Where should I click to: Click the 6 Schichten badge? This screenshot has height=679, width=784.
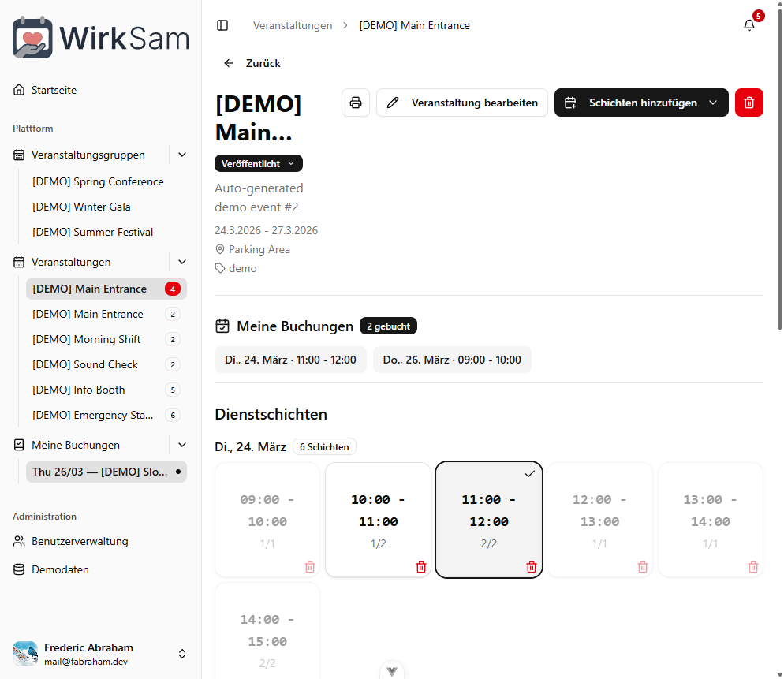pyautogui.click(x=324, y=446)
